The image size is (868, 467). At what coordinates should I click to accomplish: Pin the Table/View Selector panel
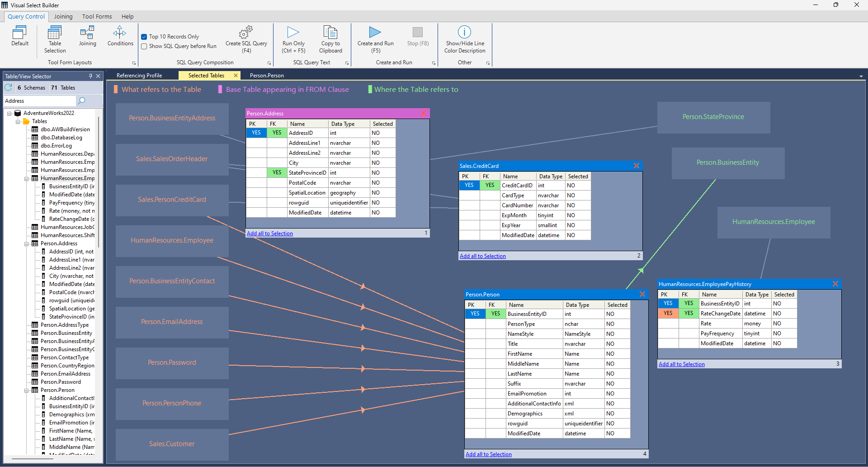pyautogui.click(x=90, y=76)
